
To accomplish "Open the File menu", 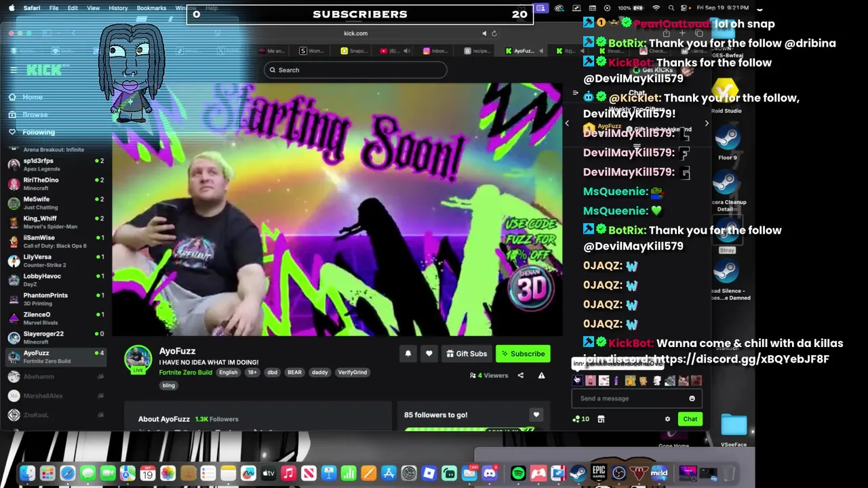I will 54,8.
